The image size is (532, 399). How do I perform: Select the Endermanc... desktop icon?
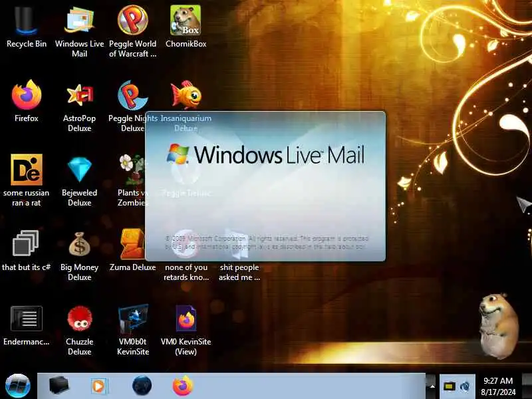click(26, 325)
